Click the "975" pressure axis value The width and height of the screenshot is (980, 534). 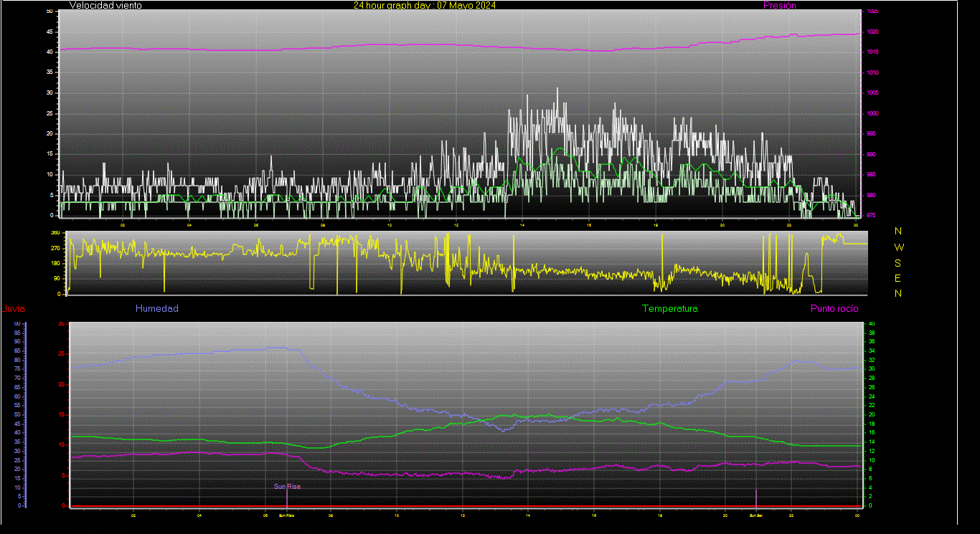870,215
